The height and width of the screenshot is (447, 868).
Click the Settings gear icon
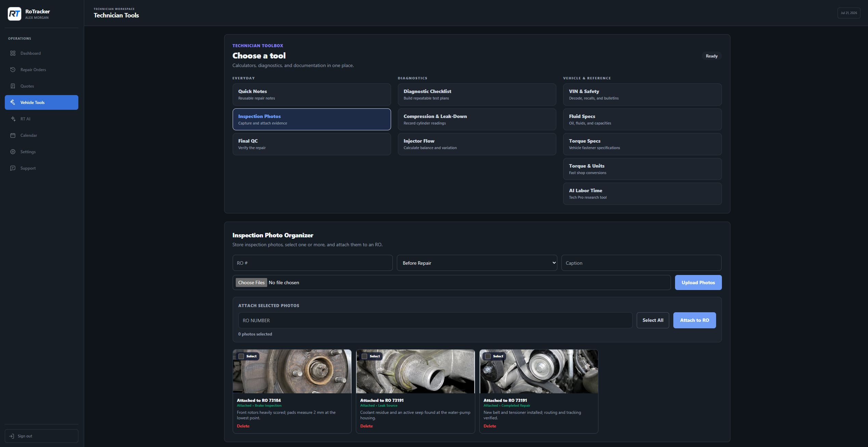(x=13, y=152)
